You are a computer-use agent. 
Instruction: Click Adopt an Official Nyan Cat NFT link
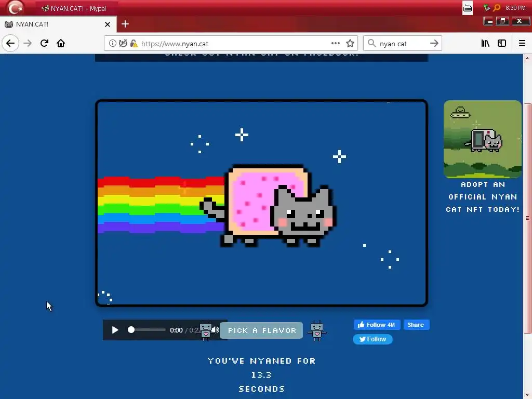(x=483, y=197)
